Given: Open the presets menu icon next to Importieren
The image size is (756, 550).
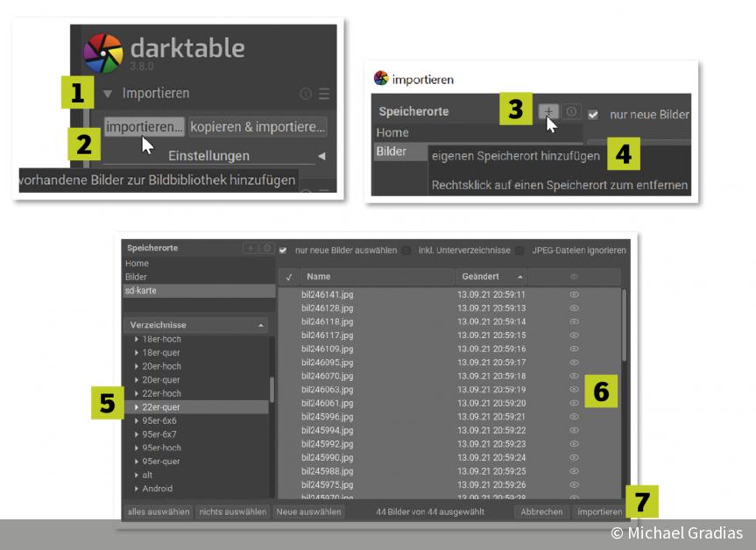Looking at the screenshot, I should point(322,91).
